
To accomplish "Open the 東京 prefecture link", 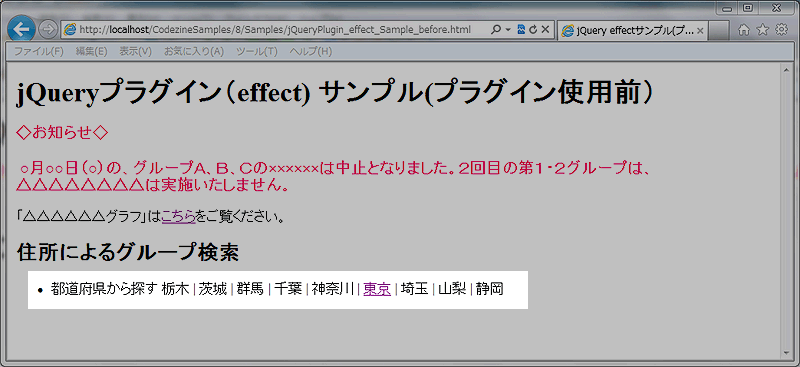I will pyautogui.click(x=377, y=289).
